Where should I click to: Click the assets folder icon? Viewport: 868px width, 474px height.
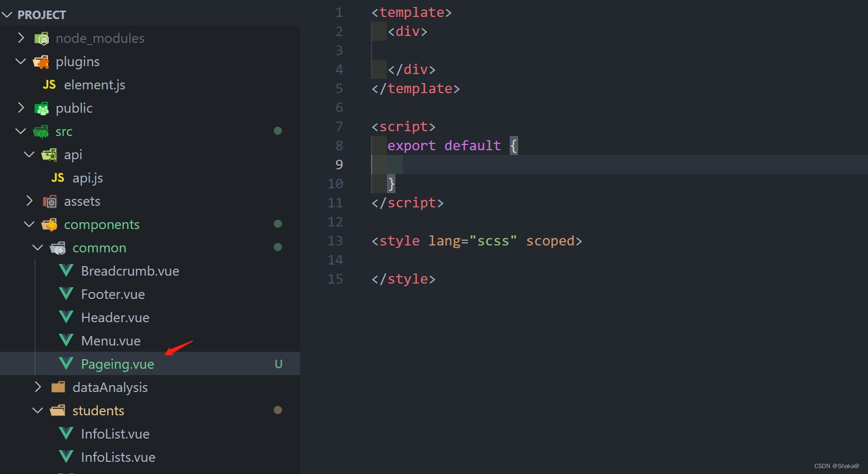click(50, 202)
